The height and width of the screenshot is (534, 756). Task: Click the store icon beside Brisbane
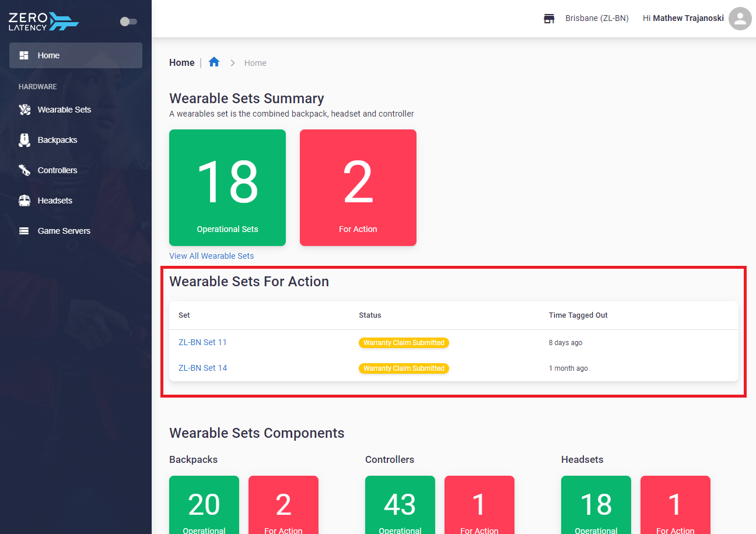[x=549, y=19]
